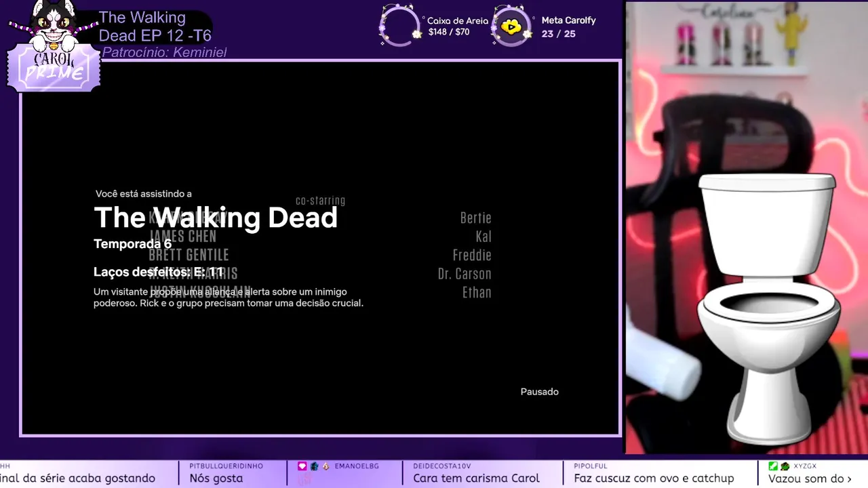Click the green check badge beside XYZGX
This screenshot has height=488, width=868.
coord(773,466)
